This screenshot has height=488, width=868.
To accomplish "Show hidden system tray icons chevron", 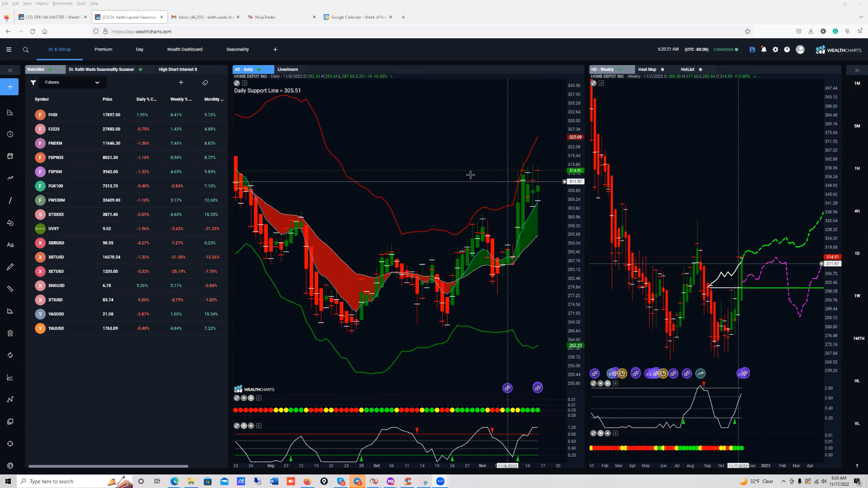I will point(783,481).
